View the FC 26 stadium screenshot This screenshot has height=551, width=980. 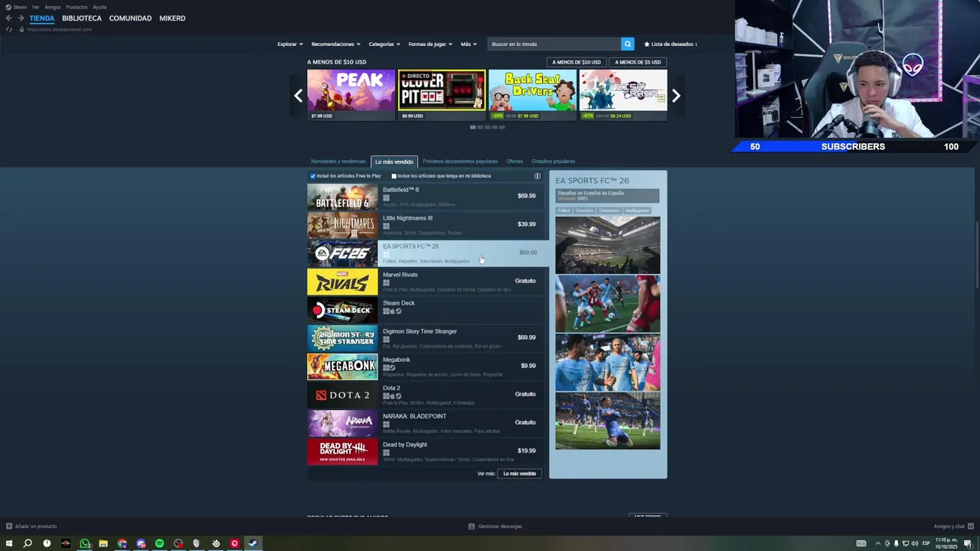coord(608,245)
